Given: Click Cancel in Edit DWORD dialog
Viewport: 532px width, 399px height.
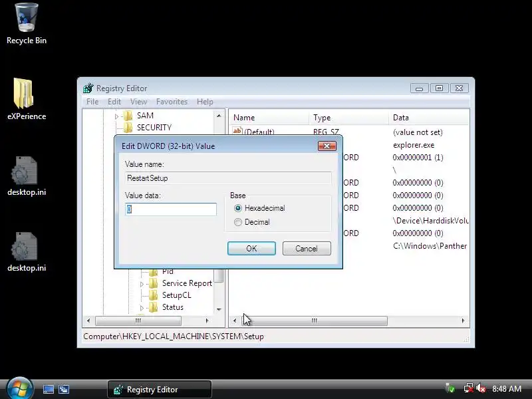Looking at the screenshot, I should [x=307, y=248].
